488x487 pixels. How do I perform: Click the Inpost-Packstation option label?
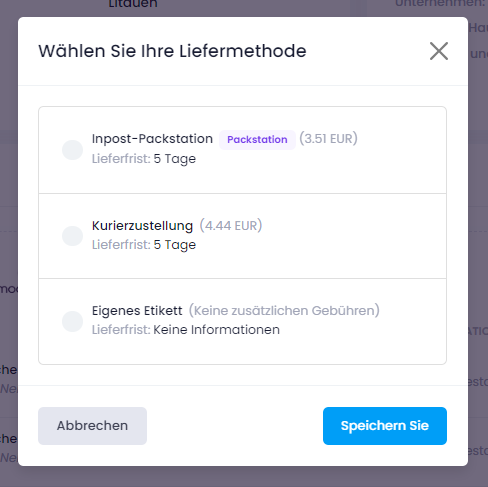click(152, 139)
